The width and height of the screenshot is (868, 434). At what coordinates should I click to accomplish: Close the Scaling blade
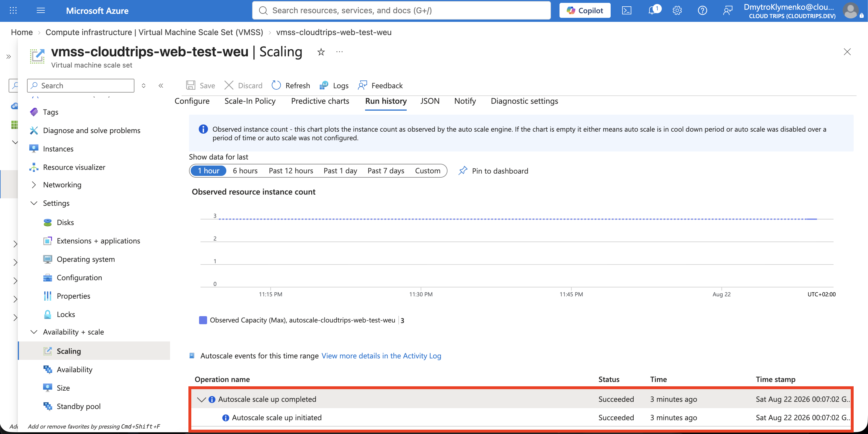click(x=847, y=52)
